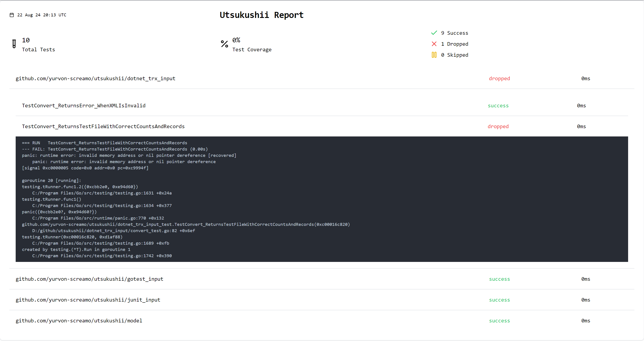Click the Utsukushii Report title
The image size is (644, 341).
click(261, 15)
